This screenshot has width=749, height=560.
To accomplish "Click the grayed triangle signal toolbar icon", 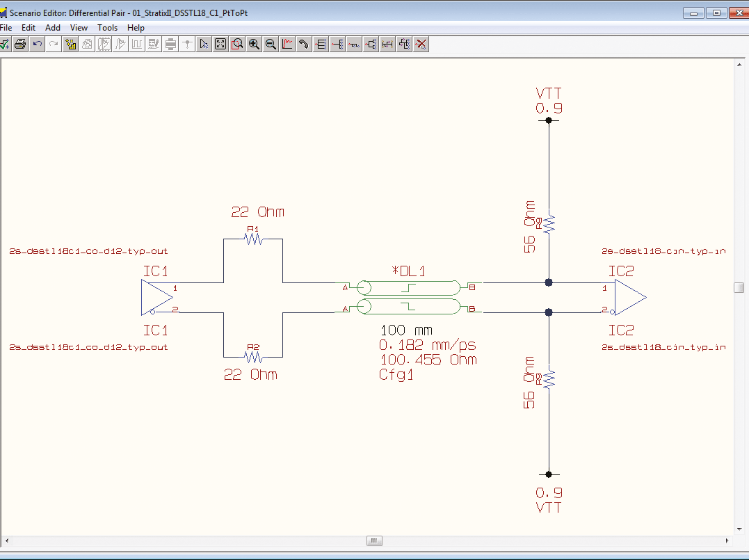I will (120, 45).
